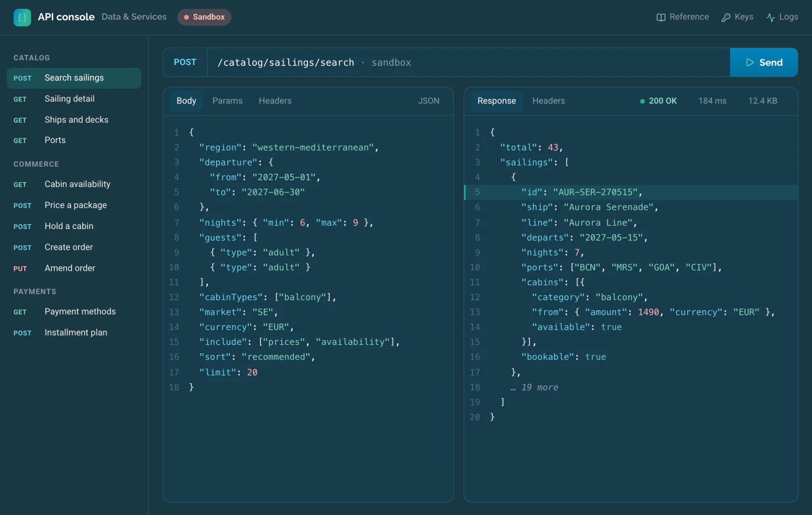Image resolution: width=812 pixels, height=515 pixels.
Task: Open Payment methods endpoint
Action: coord(74,312)
